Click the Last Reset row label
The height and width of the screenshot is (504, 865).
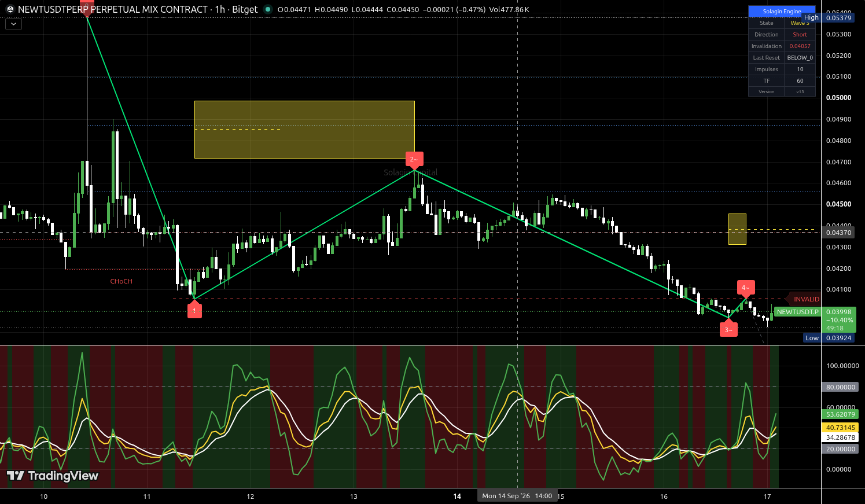(x=766, y=58)
